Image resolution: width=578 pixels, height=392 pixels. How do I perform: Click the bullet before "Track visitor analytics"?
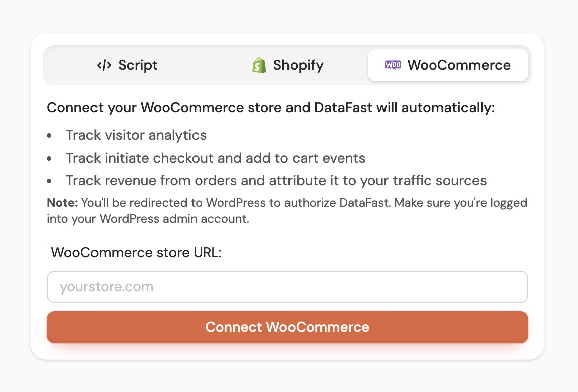[x=49, y=136]
